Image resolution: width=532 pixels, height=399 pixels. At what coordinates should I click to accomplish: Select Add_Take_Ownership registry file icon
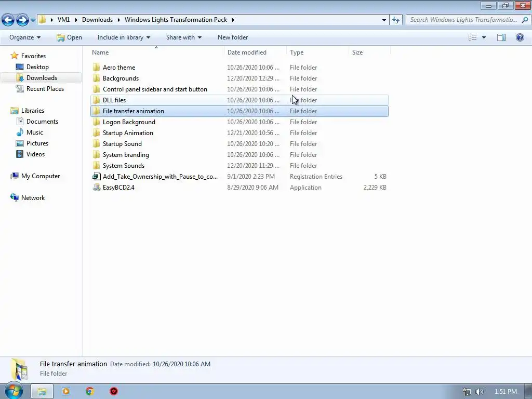(x=96, y=177)
